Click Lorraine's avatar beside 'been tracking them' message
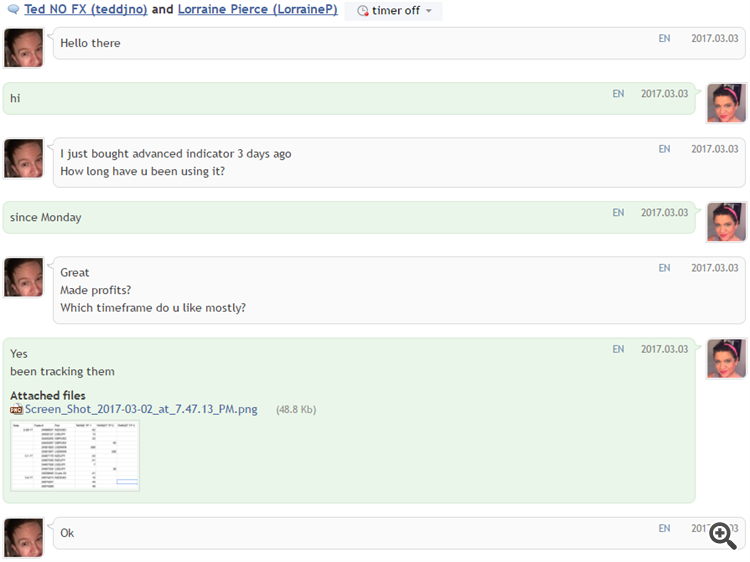Viewport: 750px width, 562px height. (x=726, y=359)
